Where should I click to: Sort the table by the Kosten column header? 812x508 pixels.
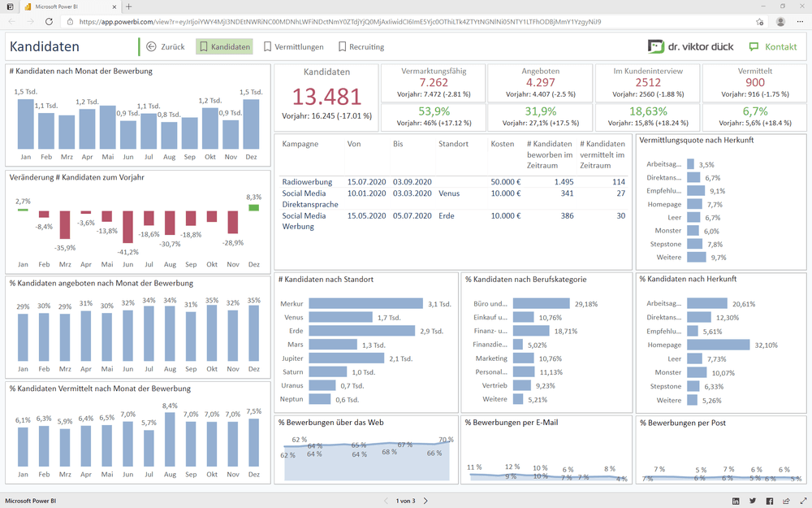coord(503,144)
